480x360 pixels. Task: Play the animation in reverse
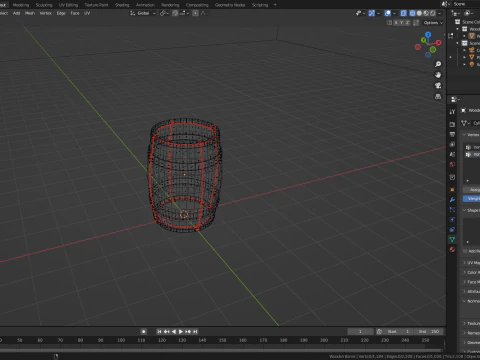coord(174,332)
